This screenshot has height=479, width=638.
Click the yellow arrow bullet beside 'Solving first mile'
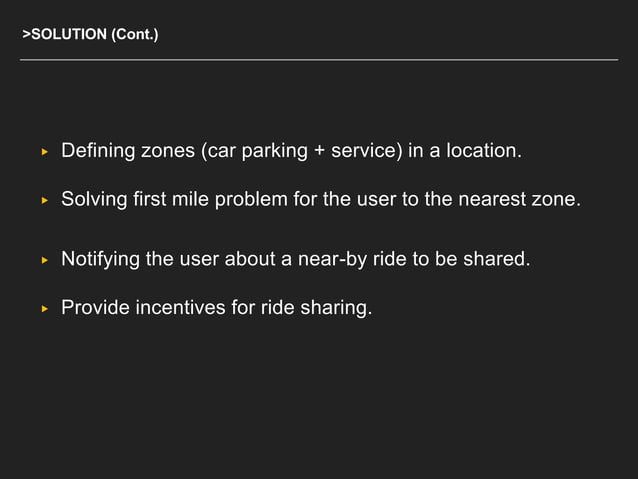point(45,201)
